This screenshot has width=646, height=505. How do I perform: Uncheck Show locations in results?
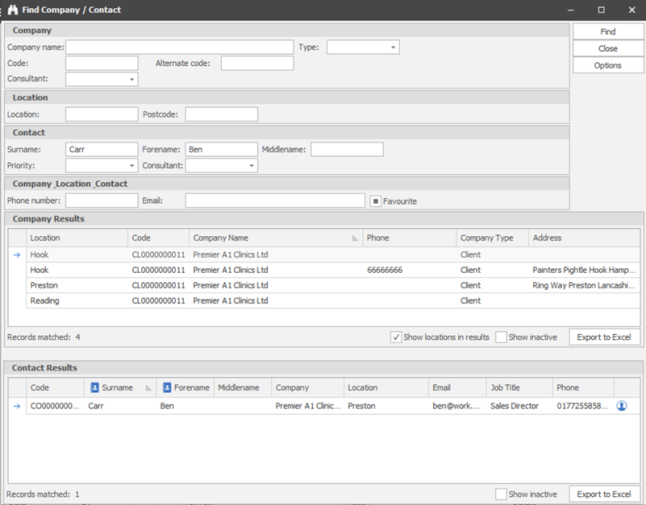[396, 337]
